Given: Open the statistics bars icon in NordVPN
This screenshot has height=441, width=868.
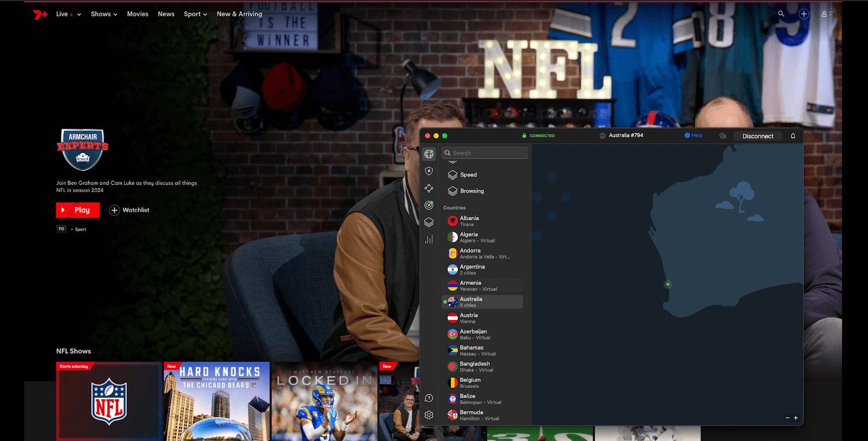Looking at the screenshot, I should (x=429, y=239).
